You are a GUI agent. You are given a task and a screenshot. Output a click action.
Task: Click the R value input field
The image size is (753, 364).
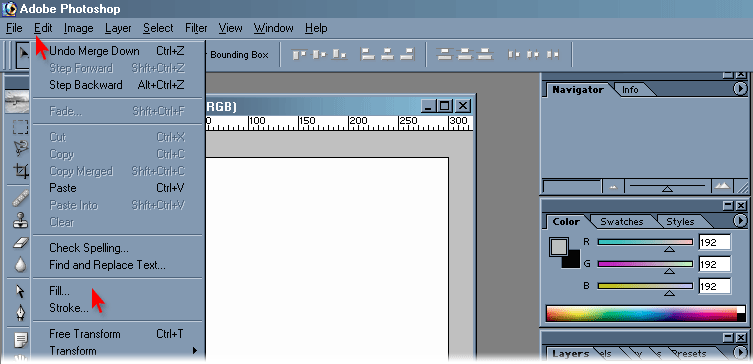click(715, 243)
